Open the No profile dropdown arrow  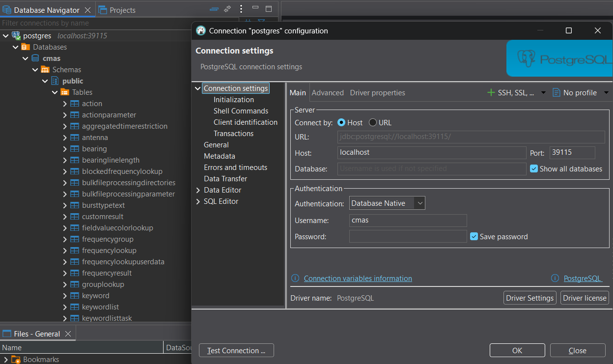point(606,93)
